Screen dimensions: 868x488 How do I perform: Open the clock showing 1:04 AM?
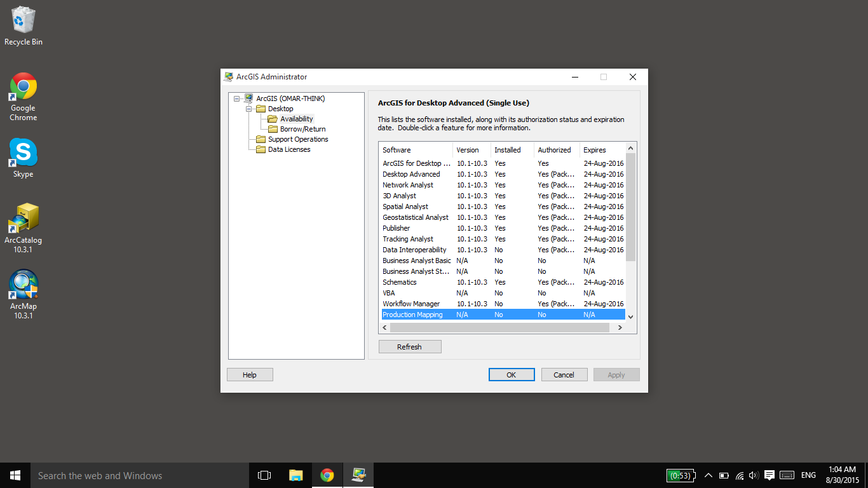point(842,475)
